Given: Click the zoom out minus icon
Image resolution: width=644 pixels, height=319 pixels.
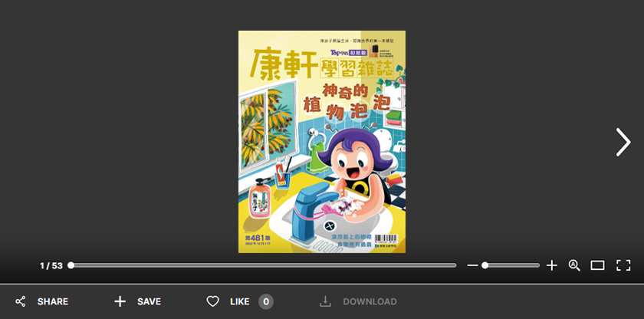Looking at the screenshot, I should click(x=472, y=265).
